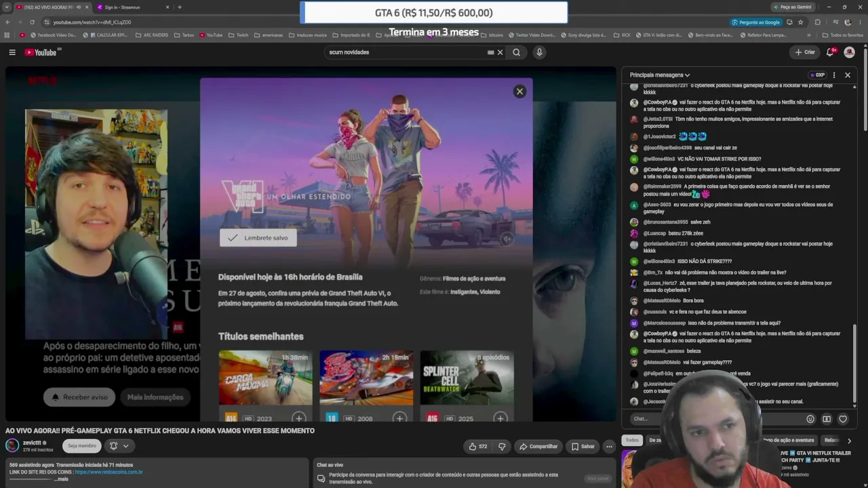Bookmark this page with the star icon

(800, 22)
